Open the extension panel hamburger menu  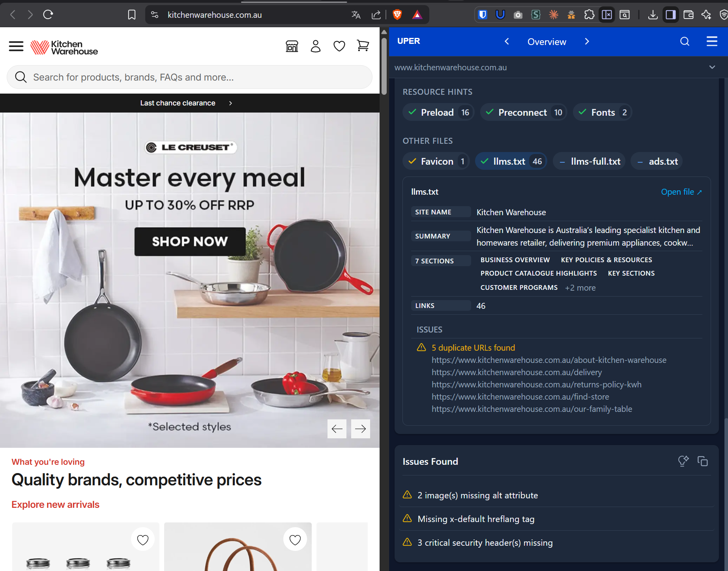pyautogui.click(x=712, y=41)
